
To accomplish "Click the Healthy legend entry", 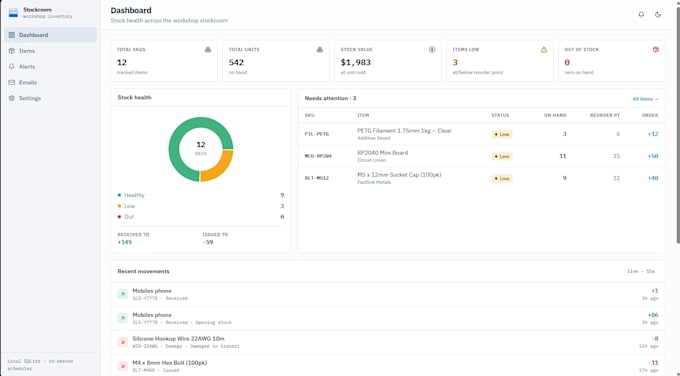I will click(x=201, y=195).
